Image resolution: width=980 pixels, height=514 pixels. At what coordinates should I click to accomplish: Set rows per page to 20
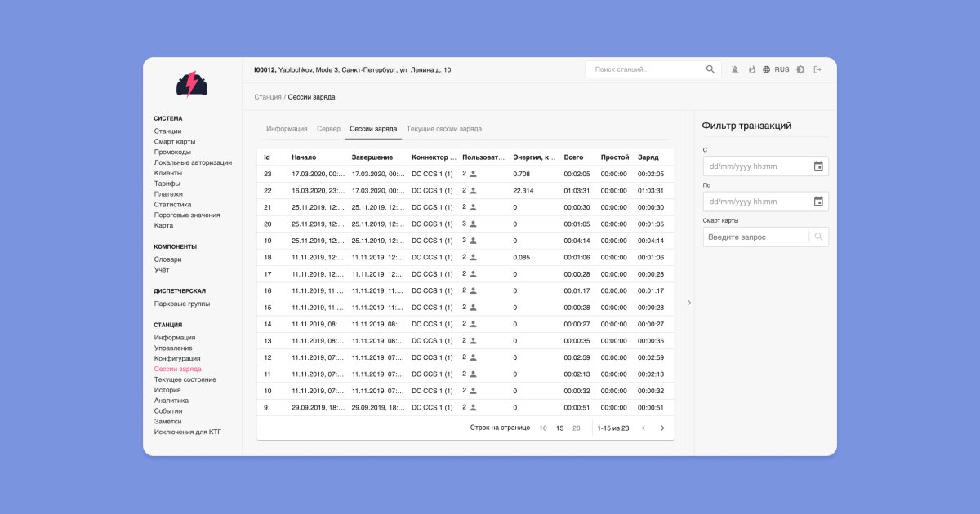[577, 428]
